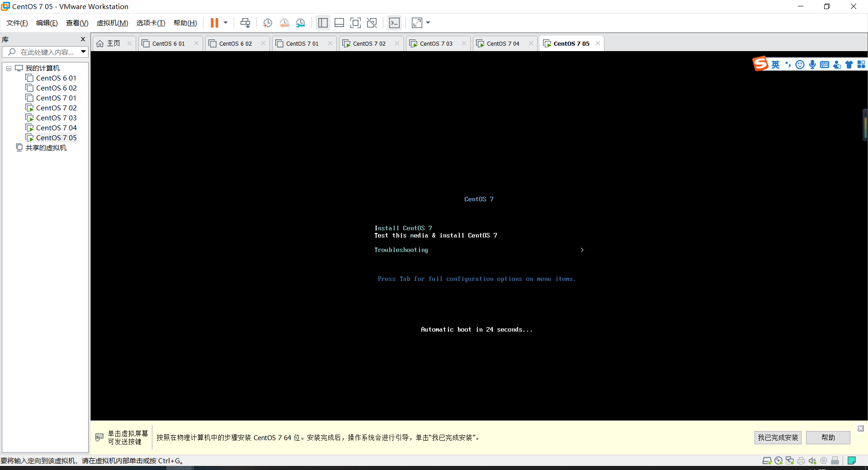Viewport: 868px width, 470px height.
Task: Click the hard disk status icon
Action: [x=767, y=461]
